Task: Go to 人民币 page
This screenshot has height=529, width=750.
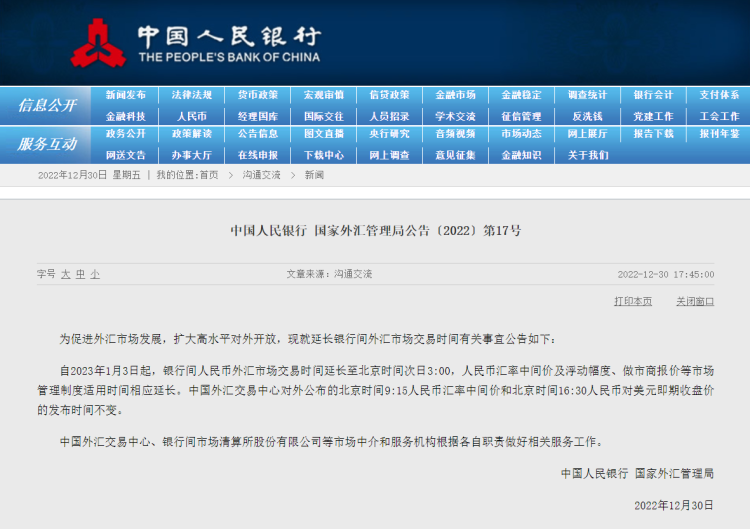Action: point(191,116)
